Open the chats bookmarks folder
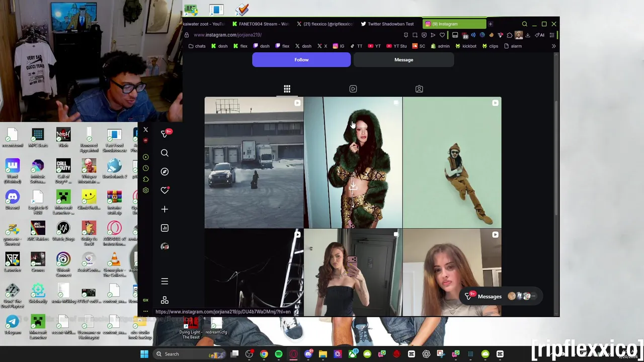644x362 pixels. point(197,46)
